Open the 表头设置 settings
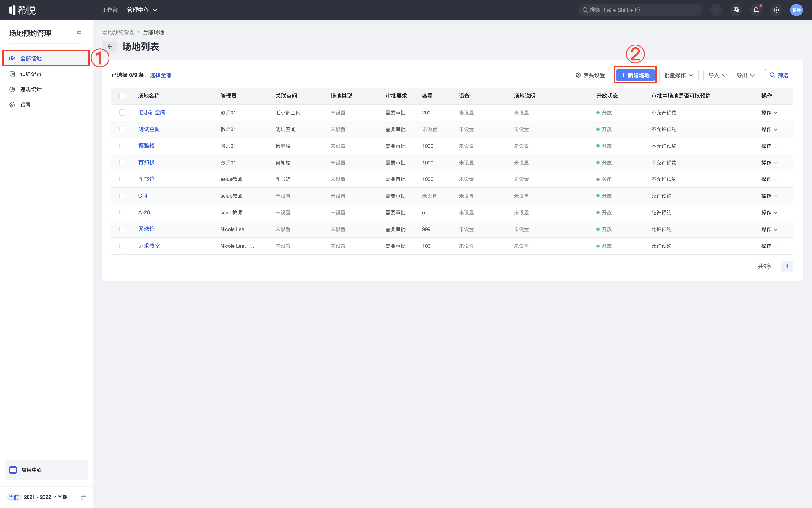This screenshot has width=812, height=508. pos(590,75)
